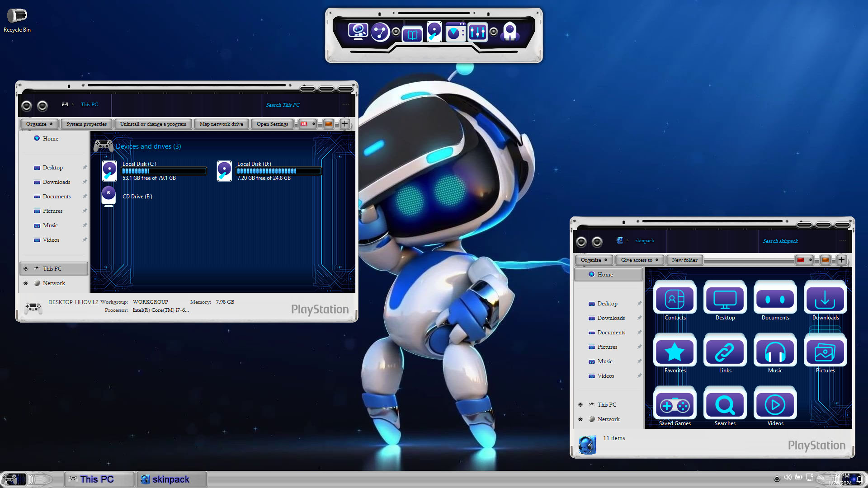
Task: Open the Saved Games folder icon
Action: (x=675, y=404)
